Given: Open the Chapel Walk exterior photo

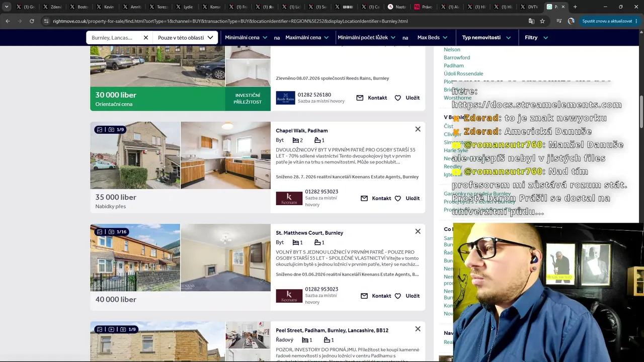Looking at the screenshot, I should [x=135, y=155].
